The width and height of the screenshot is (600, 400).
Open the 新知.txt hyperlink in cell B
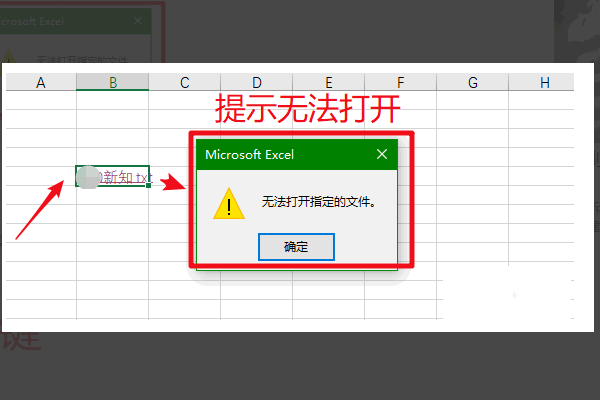click(x=126, y=177)
